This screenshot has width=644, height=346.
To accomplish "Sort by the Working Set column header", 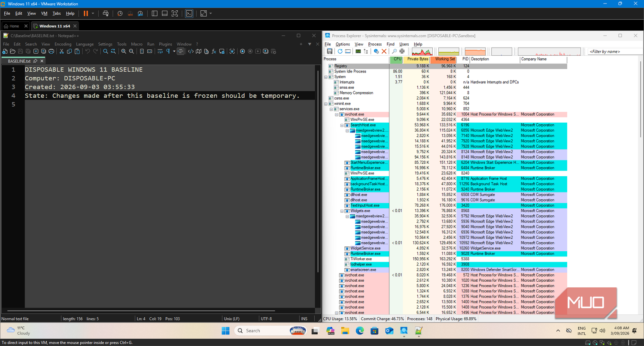I will [x=444, y=59].
